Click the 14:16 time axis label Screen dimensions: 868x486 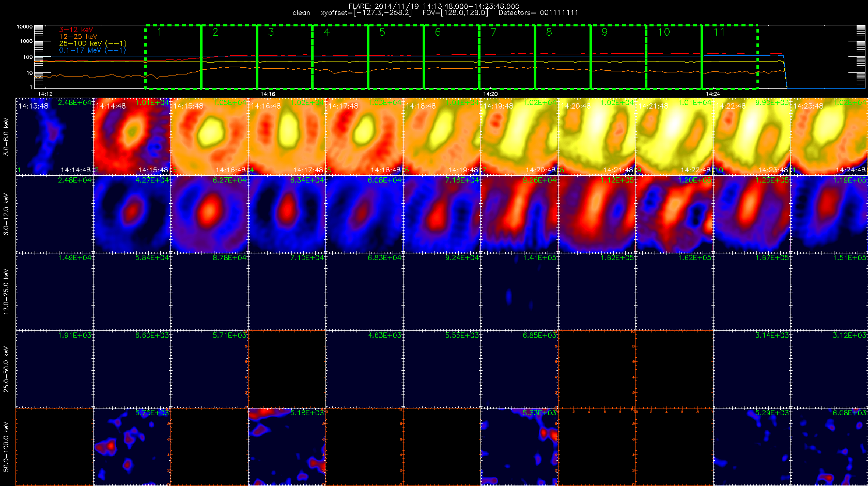pyautogui.click(x=268, y=94)
